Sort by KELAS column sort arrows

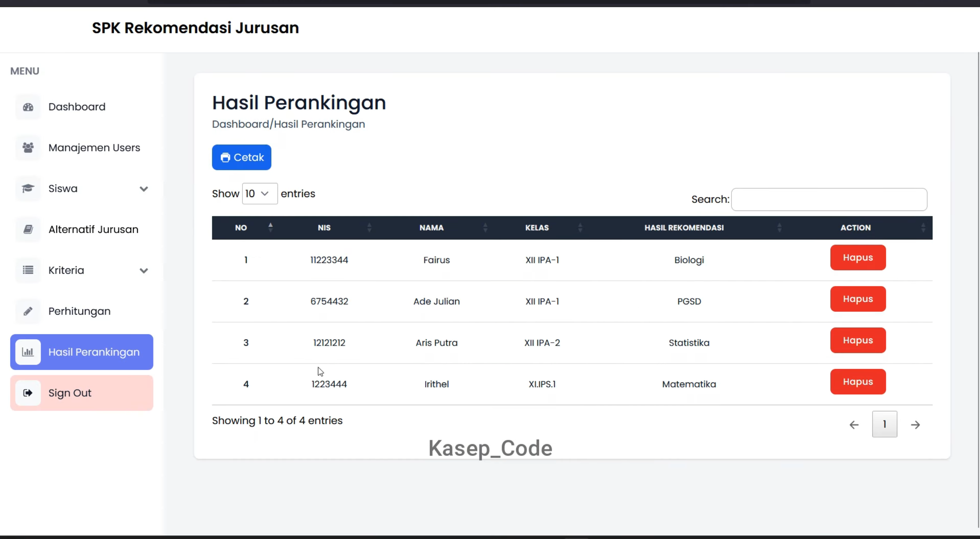pyautogui.click(x=580, y=227)
